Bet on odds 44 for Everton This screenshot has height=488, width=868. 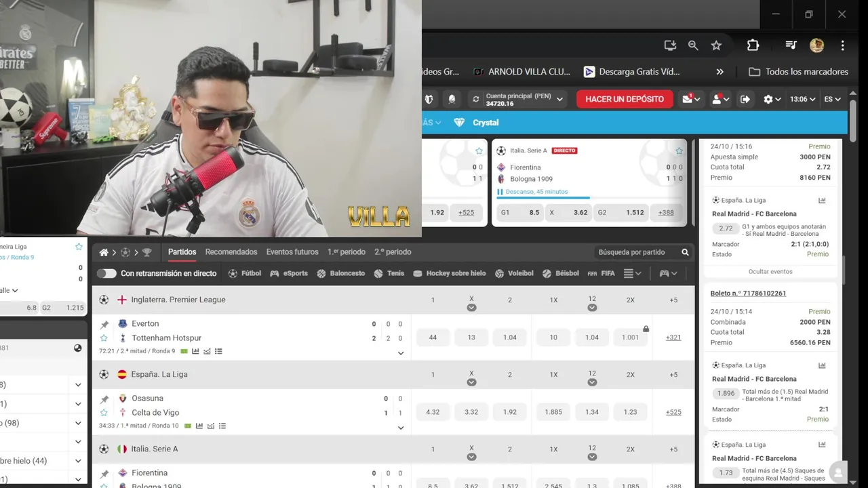coord(433,337)
